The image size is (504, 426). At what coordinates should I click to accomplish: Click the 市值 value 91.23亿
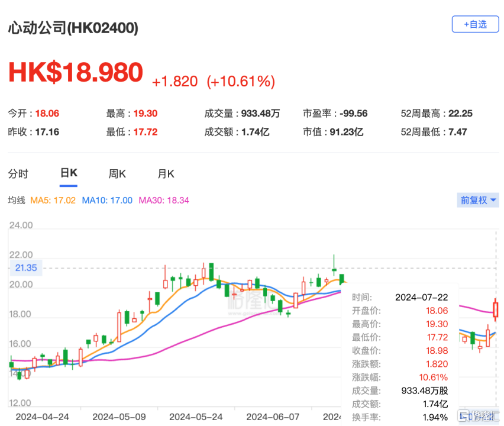click(347, 132)
